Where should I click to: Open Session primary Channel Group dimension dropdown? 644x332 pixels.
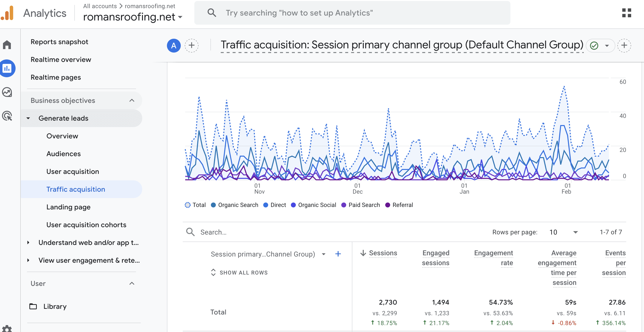[x=323, y=254]
